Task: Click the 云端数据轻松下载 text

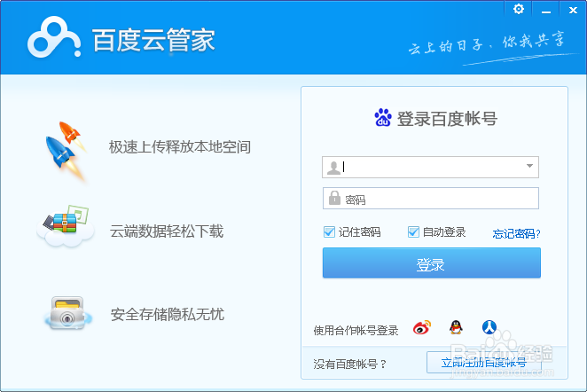Action: click(x=167, y=231)
